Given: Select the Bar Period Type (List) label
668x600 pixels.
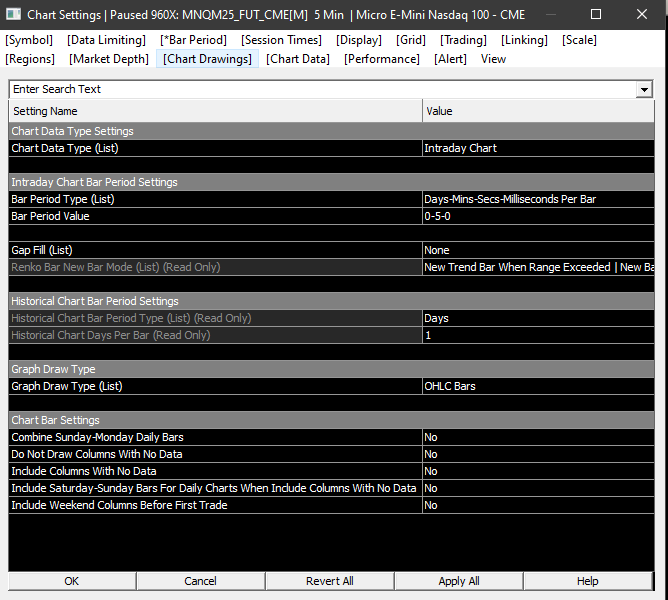Looking at the screenshot, I should pos(63,199).
